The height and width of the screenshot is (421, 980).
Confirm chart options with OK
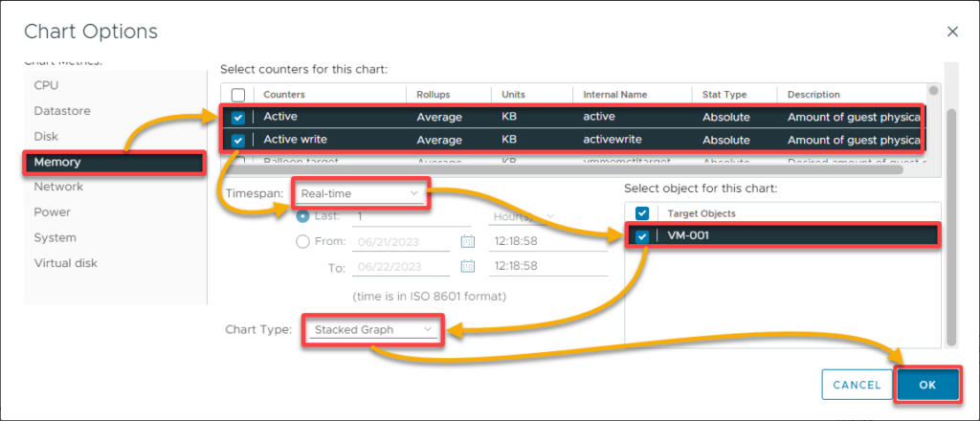926,385
